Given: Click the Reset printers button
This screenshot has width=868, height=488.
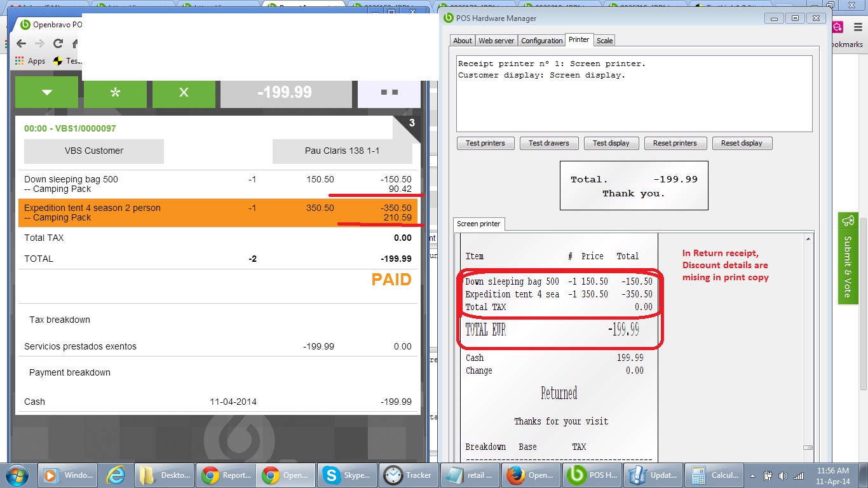Looking at the screenshot, I should coord(675,143).
